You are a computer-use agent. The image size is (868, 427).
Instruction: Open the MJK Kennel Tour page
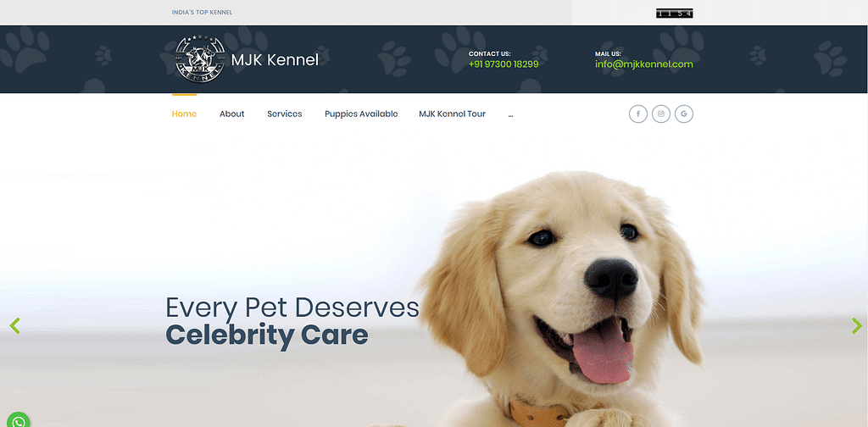click(x=453, y=114)
